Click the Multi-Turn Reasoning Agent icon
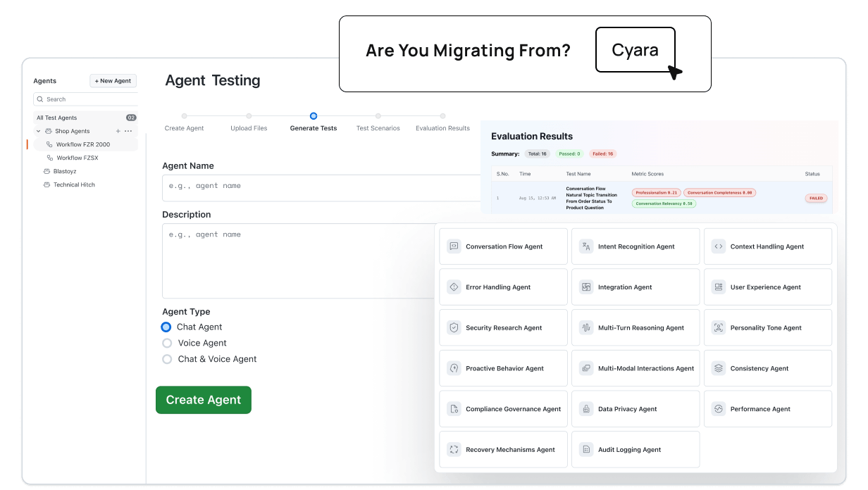Screen dimensions: 868x490 pos(586,327)
